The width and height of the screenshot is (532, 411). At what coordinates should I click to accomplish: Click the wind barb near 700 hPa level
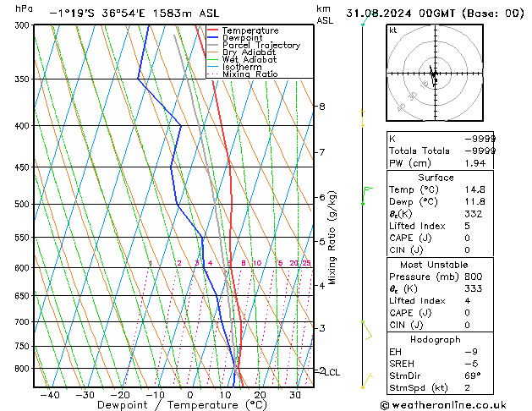[367, 331]
